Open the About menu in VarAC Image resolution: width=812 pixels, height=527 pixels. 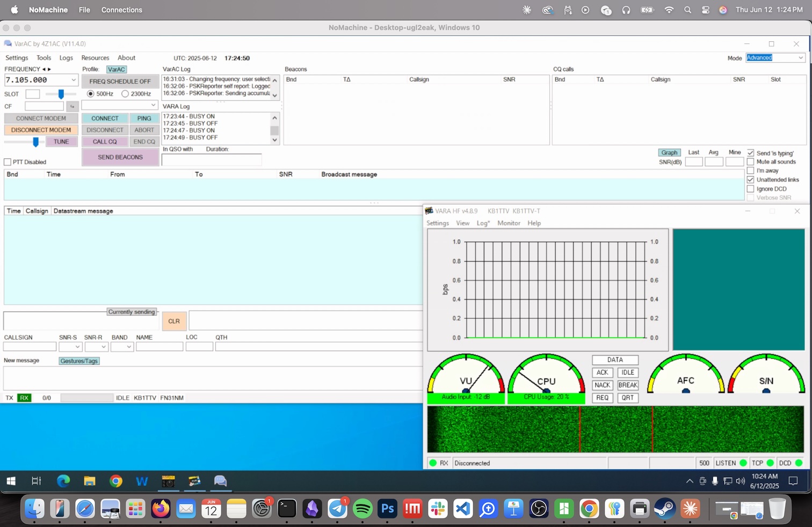127,58
